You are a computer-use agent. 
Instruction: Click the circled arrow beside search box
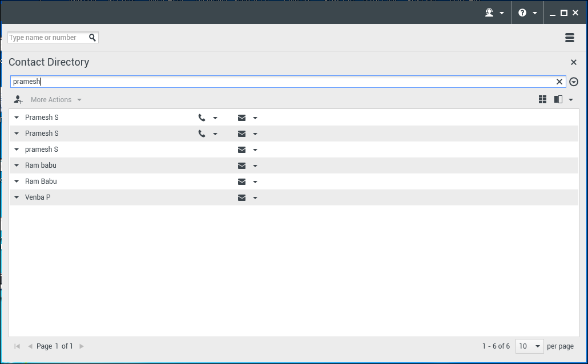574,82
